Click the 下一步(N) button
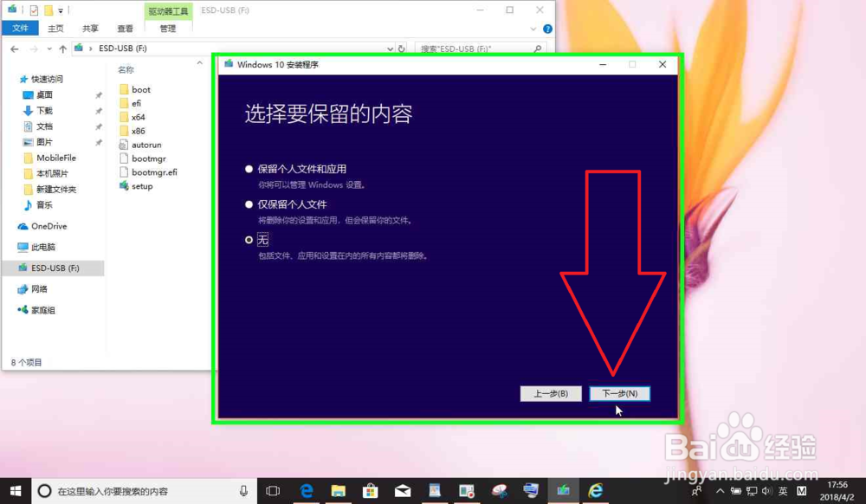 [x=619, y=393]
